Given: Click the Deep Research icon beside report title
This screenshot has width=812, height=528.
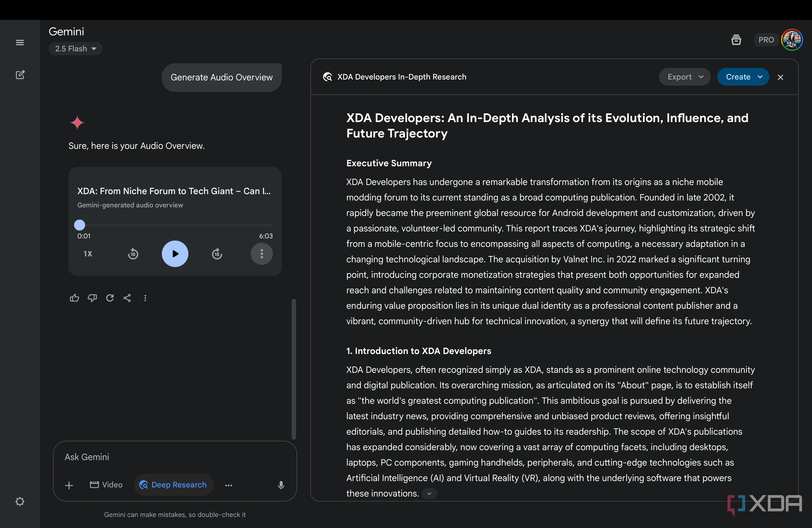Looking at the screenshot, I should [x=328, y=77].
